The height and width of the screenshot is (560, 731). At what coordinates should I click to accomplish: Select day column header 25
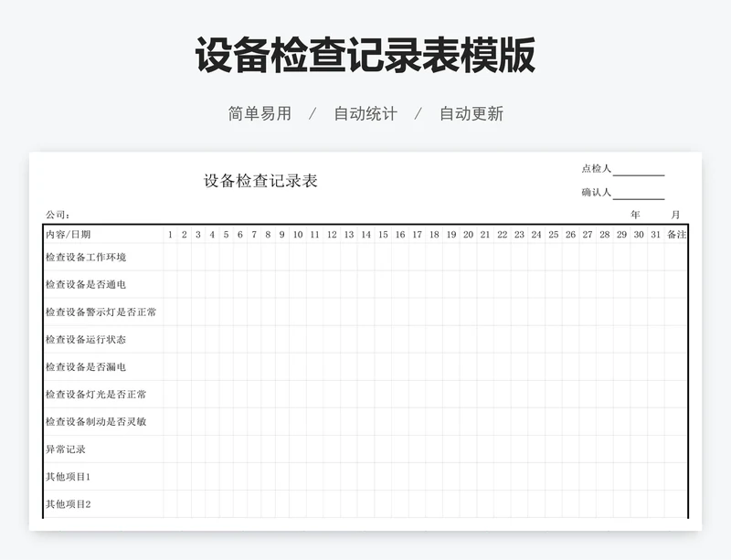pos(554,235)
